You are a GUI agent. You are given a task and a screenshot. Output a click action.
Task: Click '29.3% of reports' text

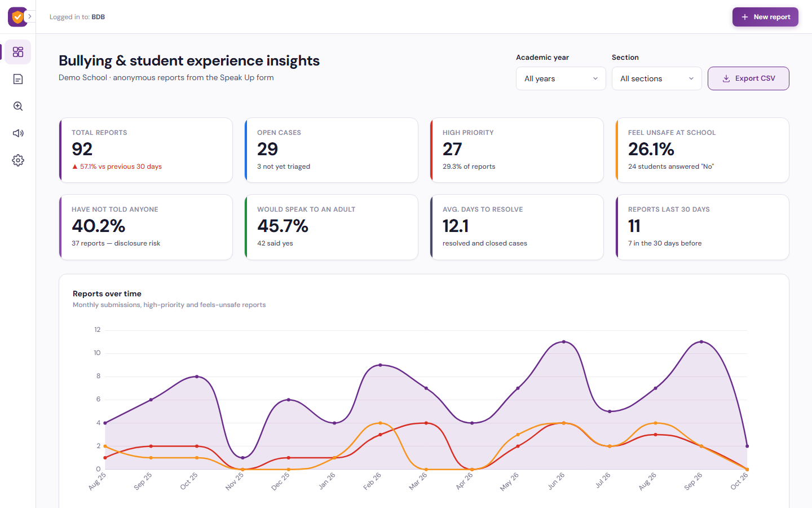click(x=469, y=167)
